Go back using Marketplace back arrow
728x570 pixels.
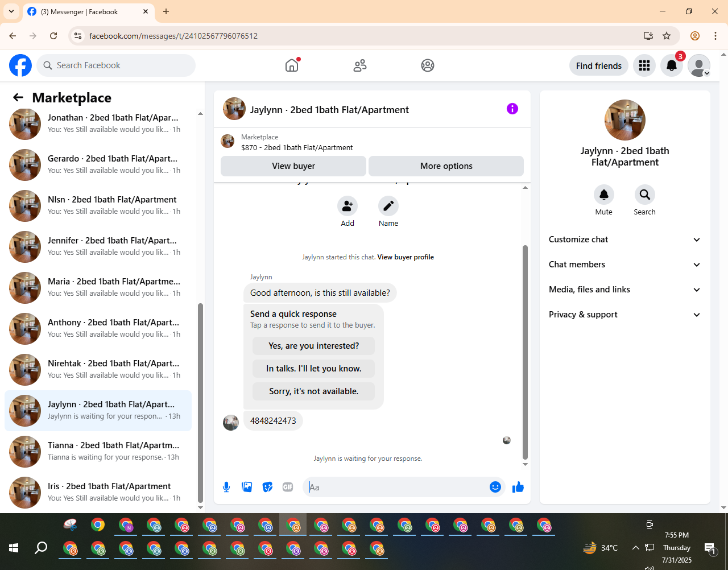click(x=18, y=97)
